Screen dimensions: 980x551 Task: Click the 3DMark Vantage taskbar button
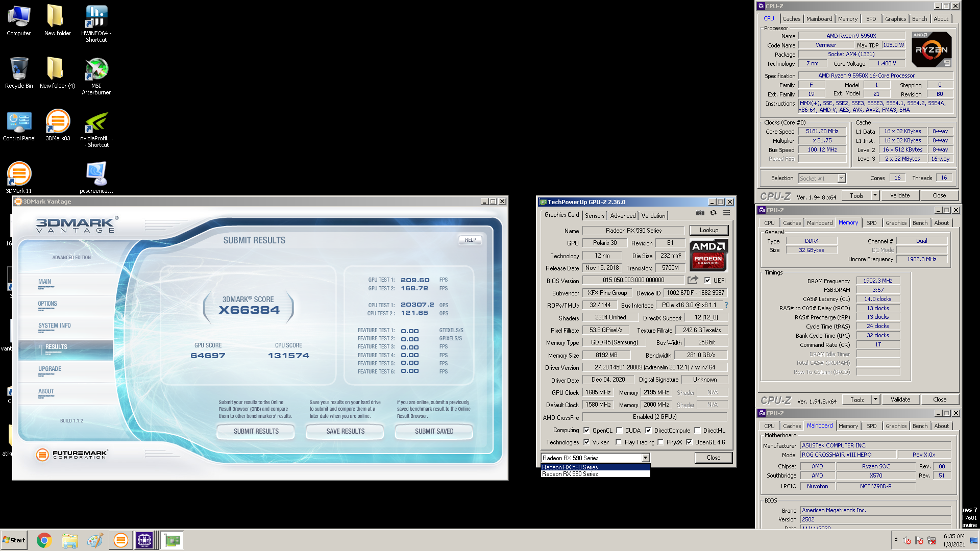pyautogui.click(x=120, y=540)
